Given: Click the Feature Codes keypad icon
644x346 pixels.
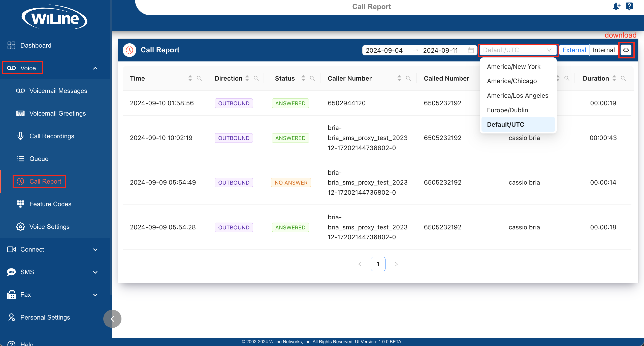Looking at the screenshot, I should point(20,204).
